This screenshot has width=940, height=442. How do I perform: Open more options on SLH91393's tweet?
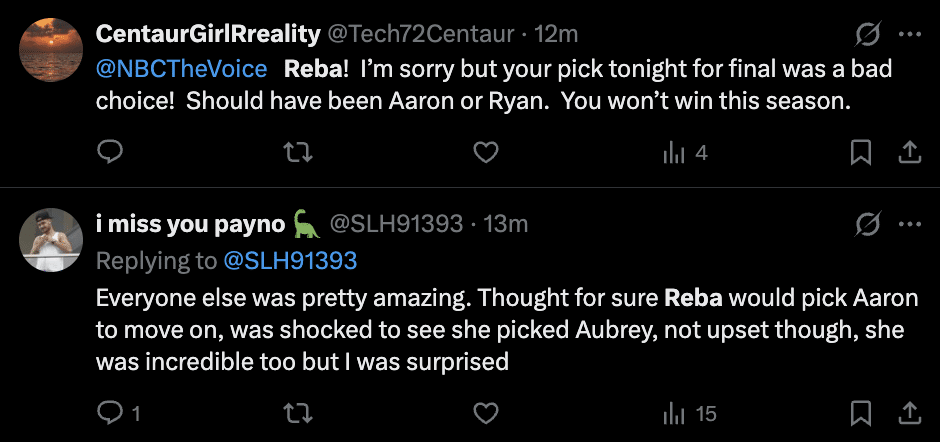click(910, 225)
